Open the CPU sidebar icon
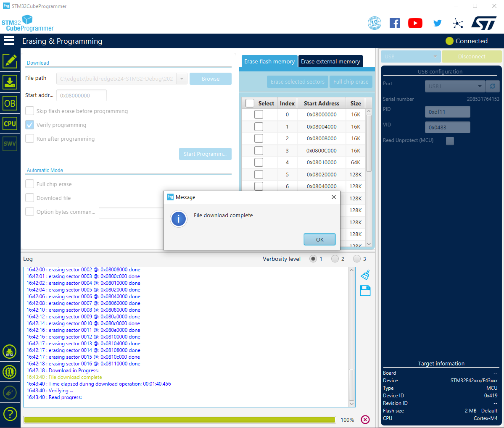 coord(10,123)
